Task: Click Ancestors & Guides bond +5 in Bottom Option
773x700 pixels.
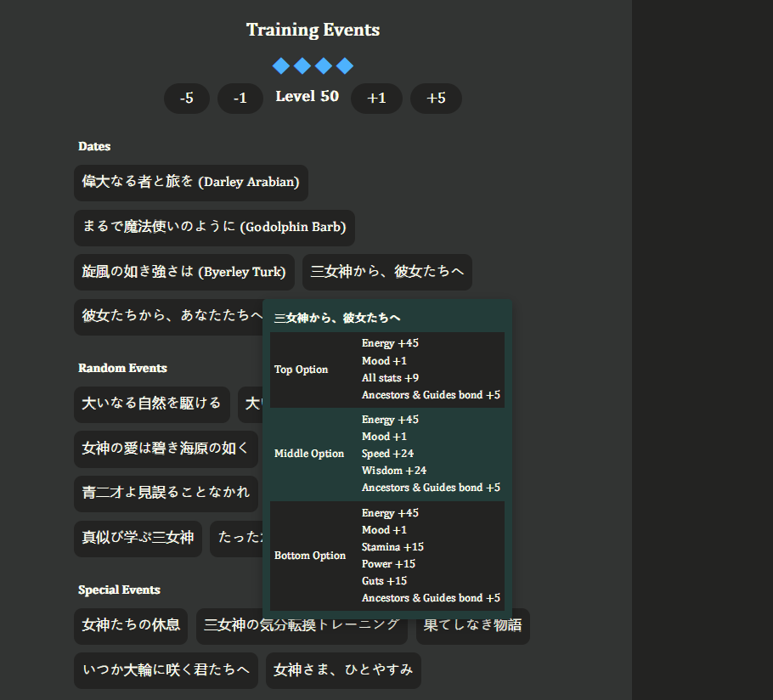Action: click(431, 598)
